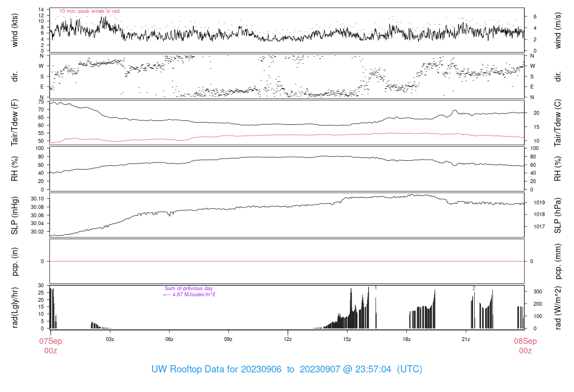Click the '15z' time tick label
The height and width of the screenshot is (392, 574).
coord(347,339)
